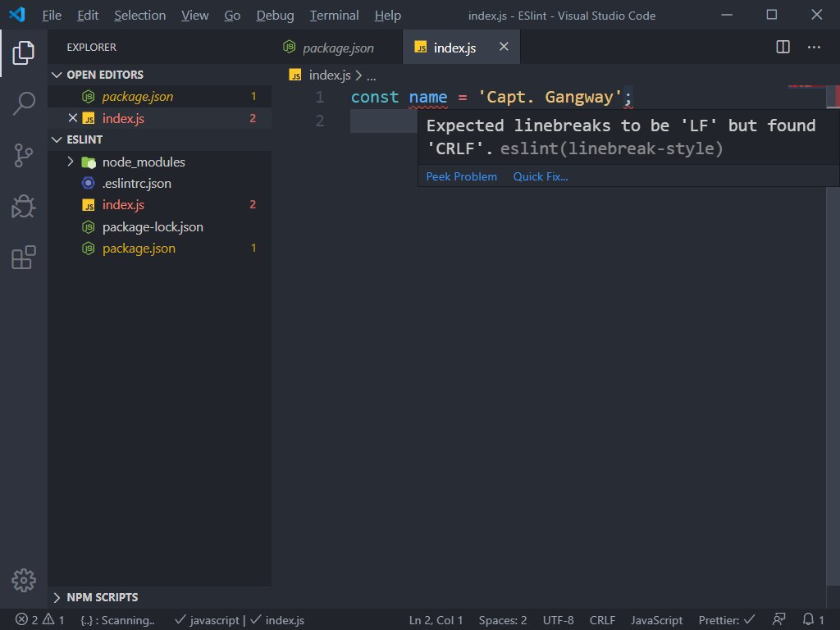840x630 pixels.
Task: Click the breadcrumb ellipsis after index.js
Action: [372, 76]
